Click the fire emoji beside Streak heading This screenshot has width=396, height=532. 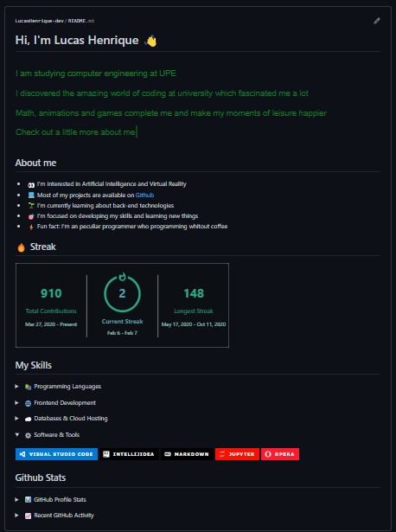21,247
